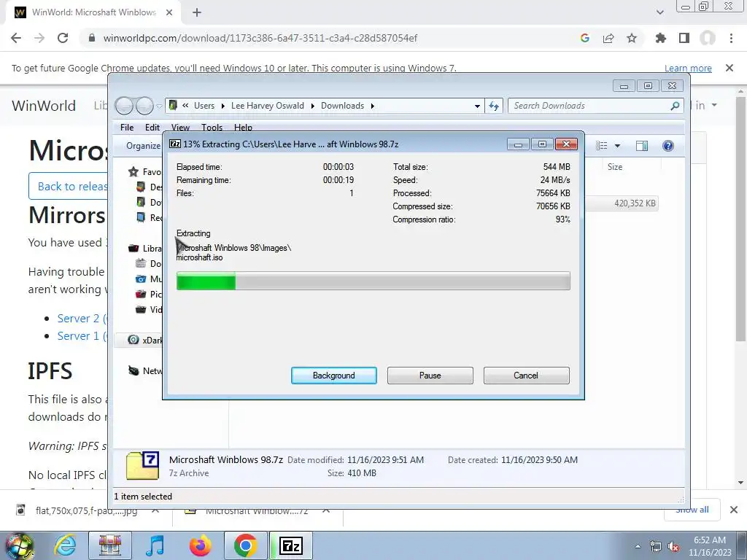This screenshot has height=560, width=747.
Task: Open the Explorer Tools menu
Action: pyautogui.click(x=212, y=127)
